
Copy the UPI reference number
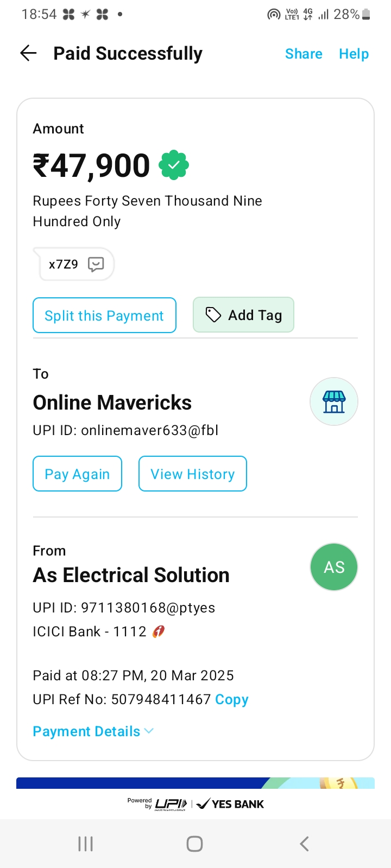(x=232, y=699)
